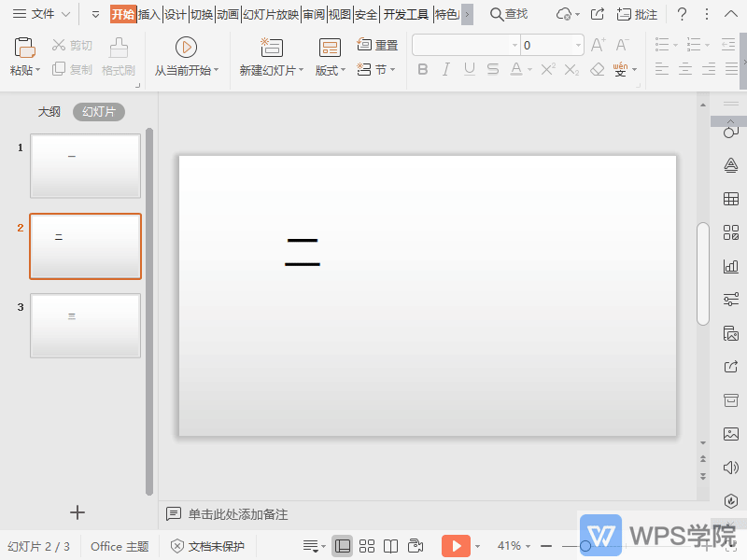Screen dimensions: 747x560
Task: Start slideshow with the red play icon
Action: point(457,546)
